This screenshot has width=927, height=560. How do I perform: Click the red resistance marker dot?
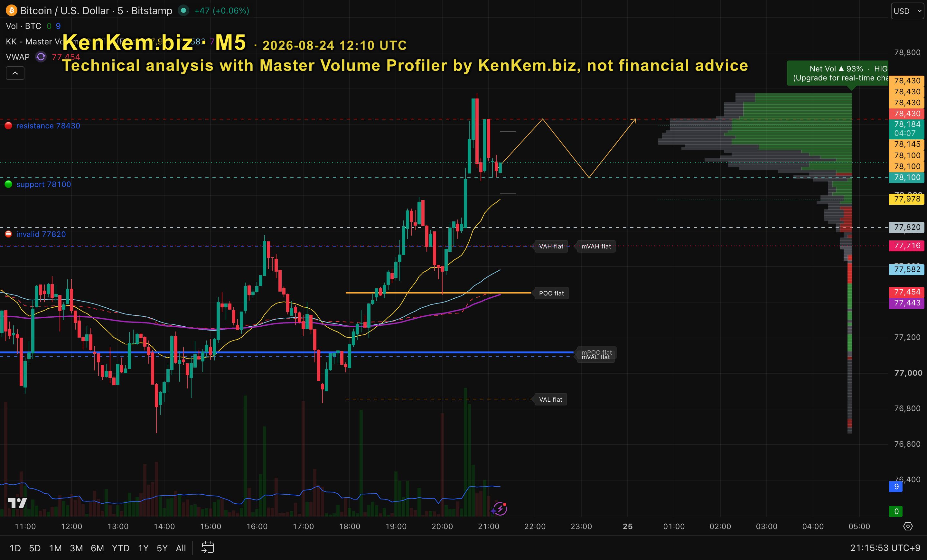click(8, 126)
